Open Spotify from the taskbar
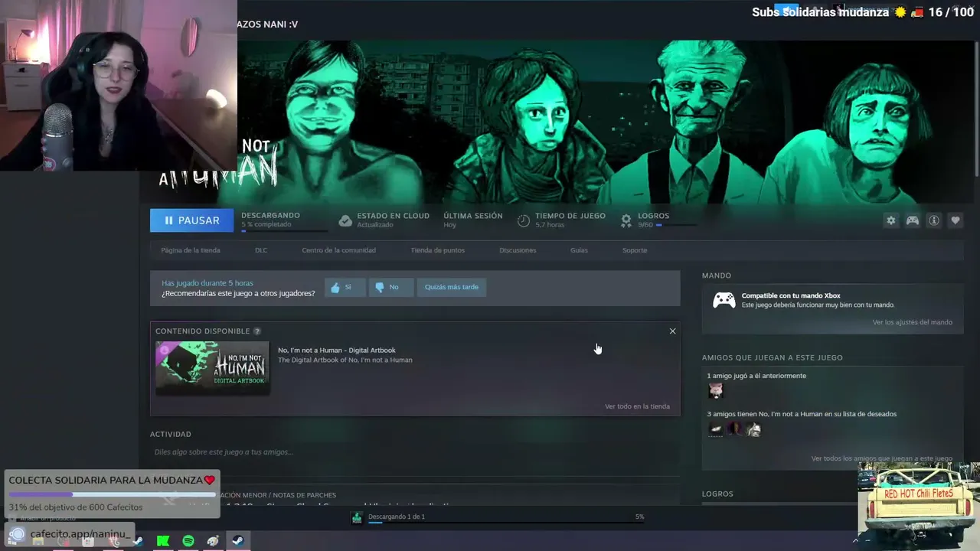980x551 pixels. click(x=188, y=541)
